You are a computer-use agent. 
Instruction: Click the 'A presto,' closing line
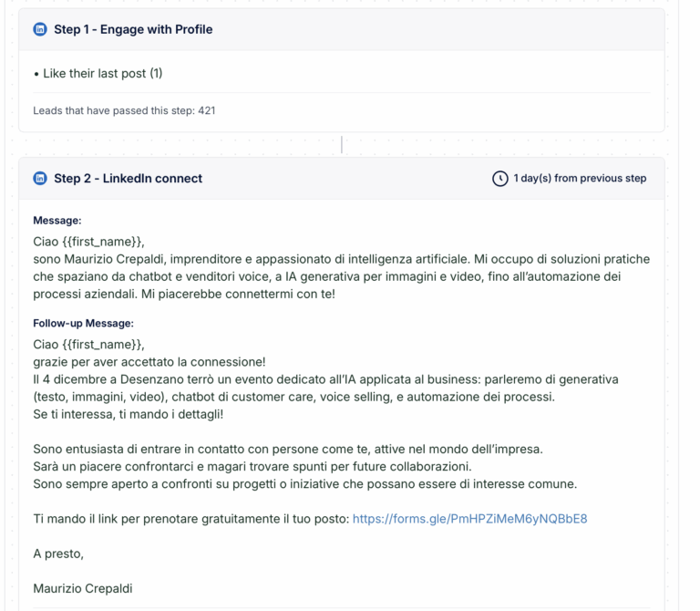pyautogui.click(x=58, y=554)
